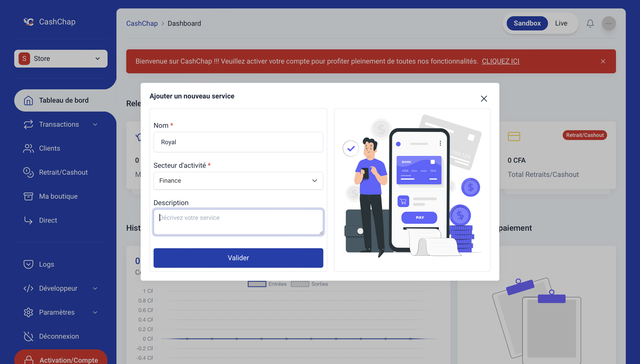The width and height of the screenshot is (640, 364).
Task: Click the Valider button
Action: (238, 258)
